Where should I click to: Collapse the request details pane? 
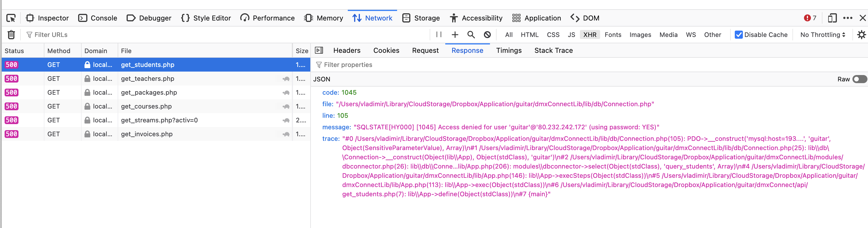tap(319, 51)
